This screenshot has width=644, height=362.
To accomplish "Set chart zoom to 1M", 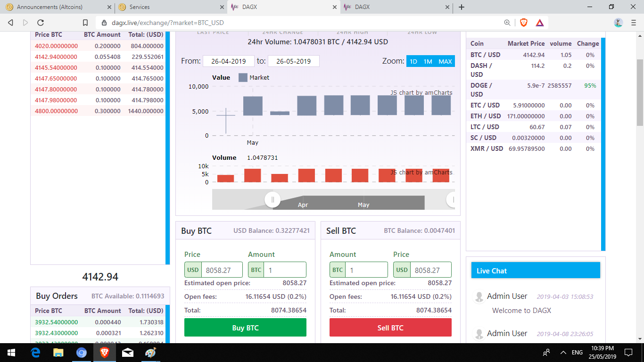I will tap(428, 61).
